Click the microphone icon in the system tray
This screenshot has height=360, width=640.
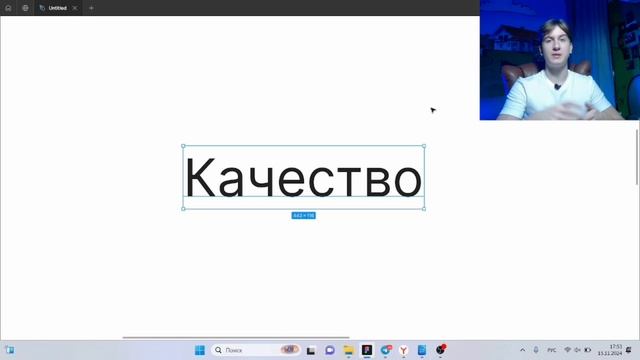(x=536, y=350)
